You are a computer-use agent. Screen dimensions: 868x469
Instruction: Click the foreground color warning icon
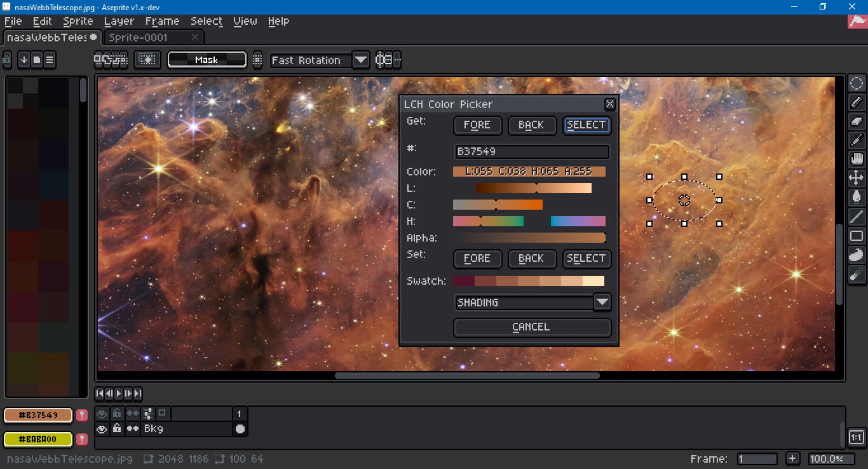pyautogui.click(x=82, y=416)
